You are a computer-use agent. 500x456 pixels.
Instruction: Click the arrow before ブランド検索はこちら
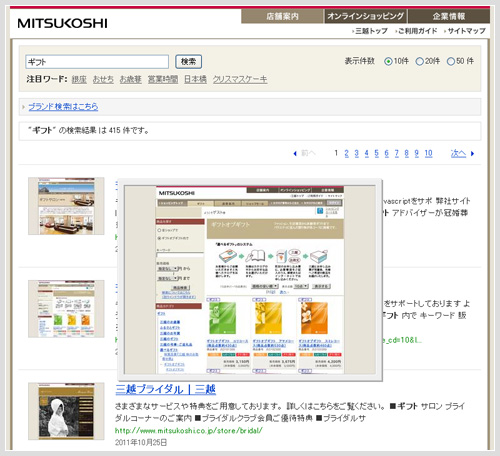[x=23, y=107]
